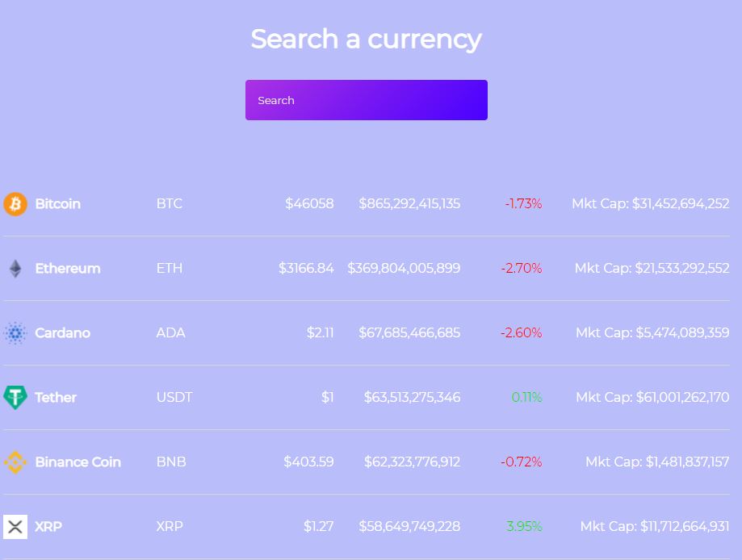The height and width of the screenshot is (560, 742).
Task: Select the Binance Coin name
Action: (x=78, y=462)
